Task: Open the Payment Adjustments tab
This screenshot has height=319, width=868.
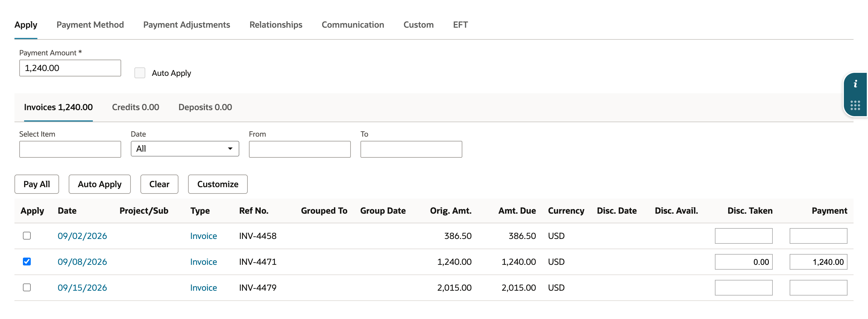Action: [x=187, y=25]
